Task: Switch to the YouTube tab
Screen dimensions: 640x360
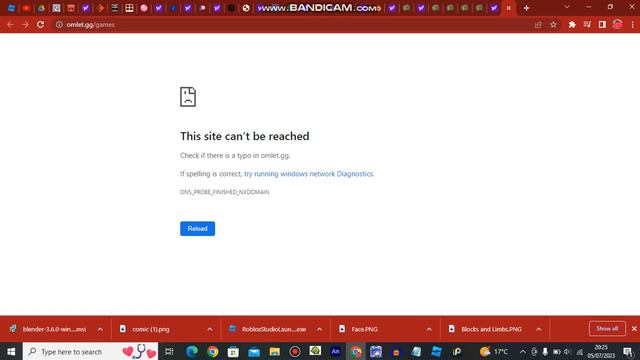Action: (x=26, y=8)
